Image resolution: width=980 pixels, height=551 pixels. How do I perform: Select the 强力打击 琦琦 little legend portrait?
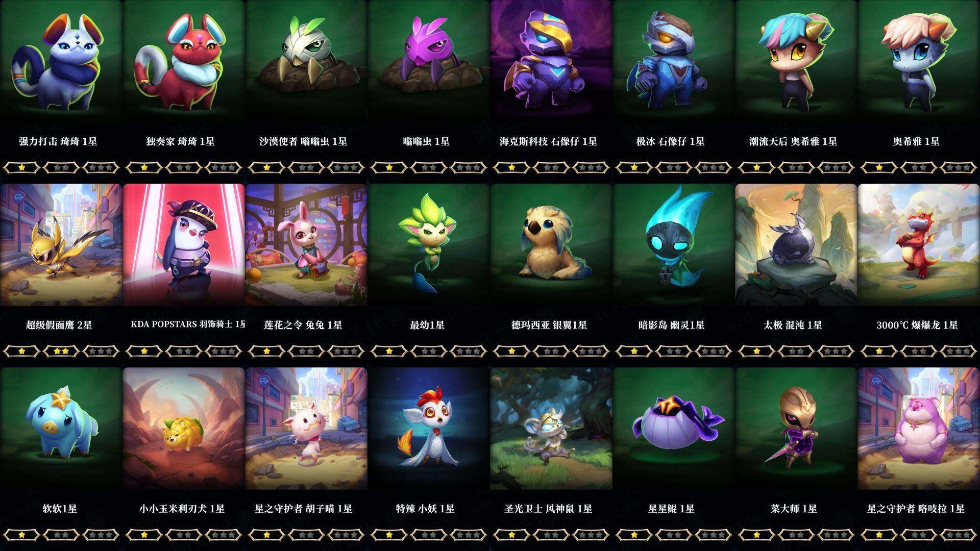(x=61, y=61)
